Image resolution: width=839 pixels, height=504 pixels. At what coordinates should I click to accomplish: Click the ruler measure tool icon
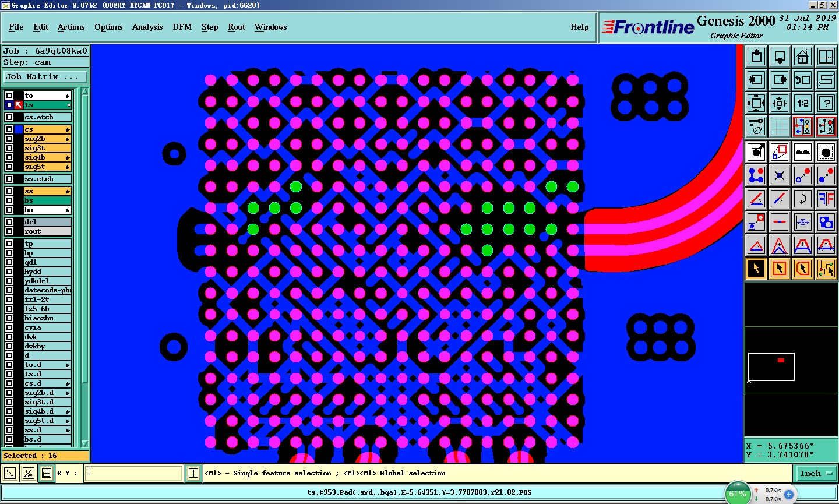pos(803,153)
